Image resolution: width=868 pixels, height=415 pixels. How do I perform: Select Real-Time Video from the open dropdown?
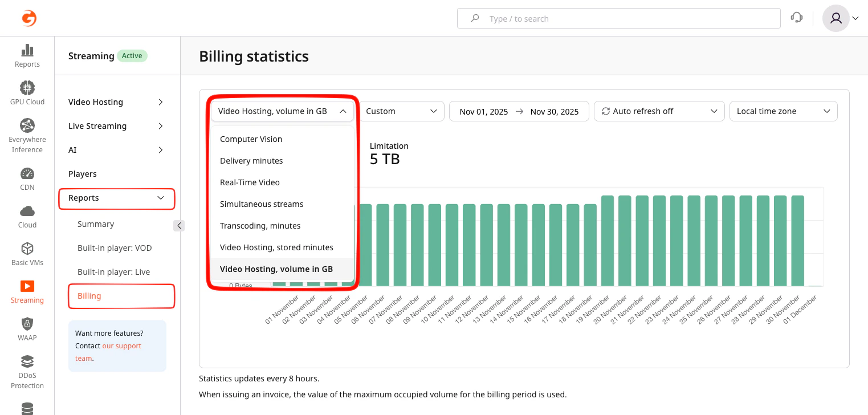tap(250, 182)
